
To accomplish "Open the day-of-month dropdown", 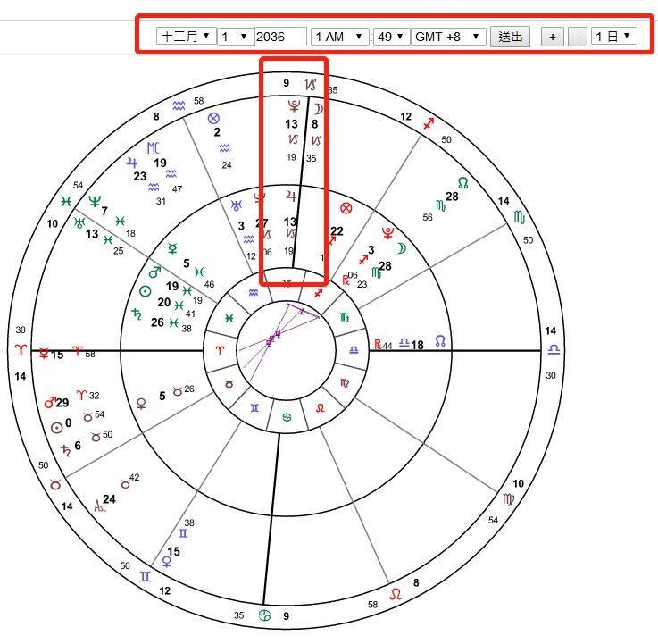I will point(235,37).
